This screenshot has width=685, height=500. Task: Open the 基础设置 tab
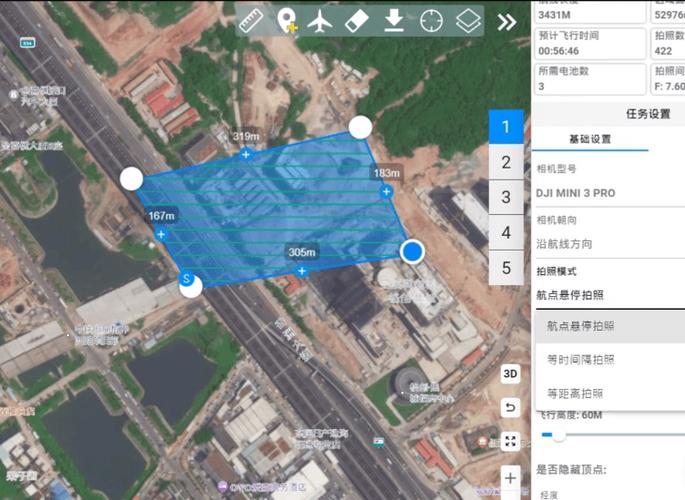click(x=590, y=139)
